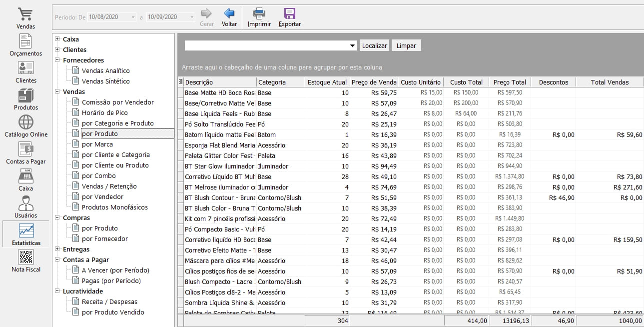Viewport: 644px width, 327px height.
Task: Sort by the Categoria column header
Action: pos(280,82)
